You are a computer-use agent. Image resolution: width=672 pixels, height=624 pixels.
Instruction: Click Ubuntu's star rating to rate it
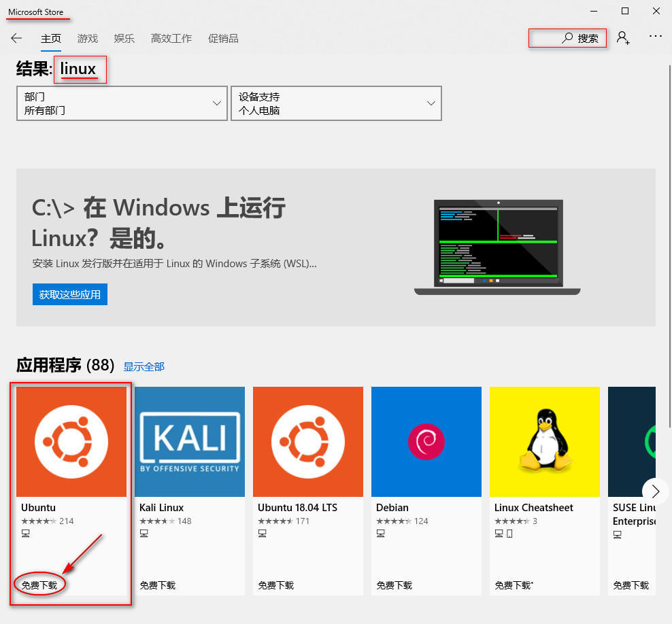[x=39, y=521]
